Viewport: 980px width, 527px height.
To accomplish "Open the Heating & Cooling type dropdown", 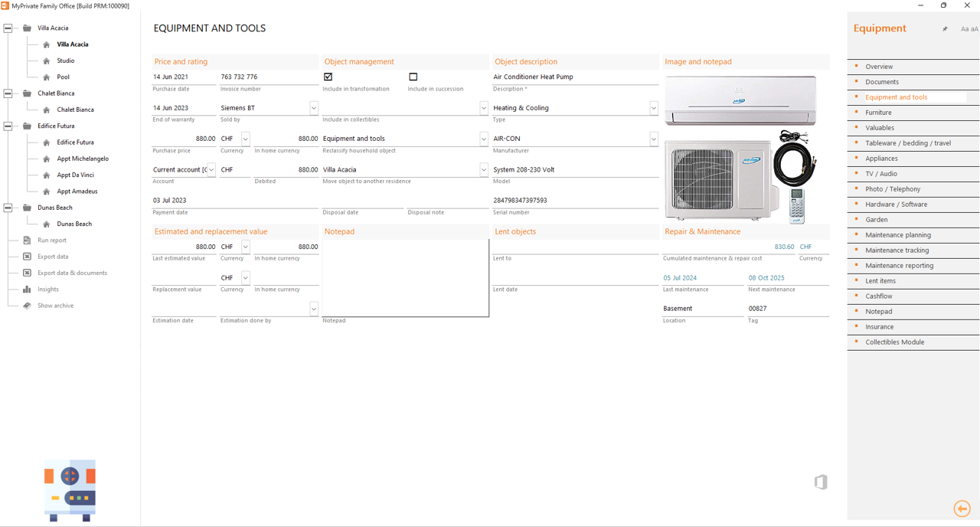I will coord(653,107).
